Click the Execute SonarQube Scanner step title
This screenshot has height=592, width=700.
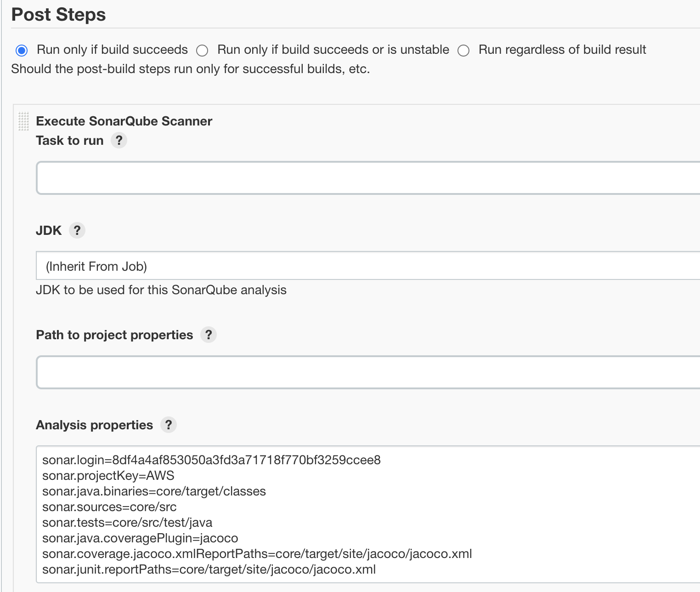tap(124, 121)
